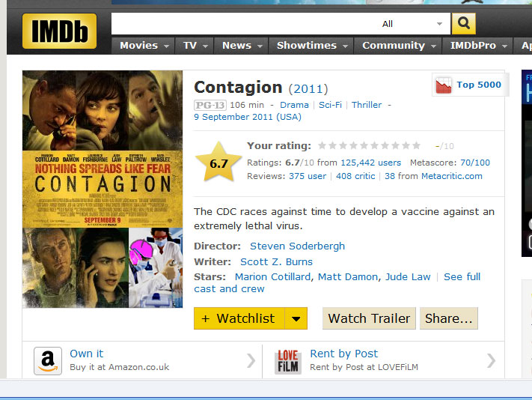
Task: Click the LOVEFiLM logo icon
Action: (288, 361)
